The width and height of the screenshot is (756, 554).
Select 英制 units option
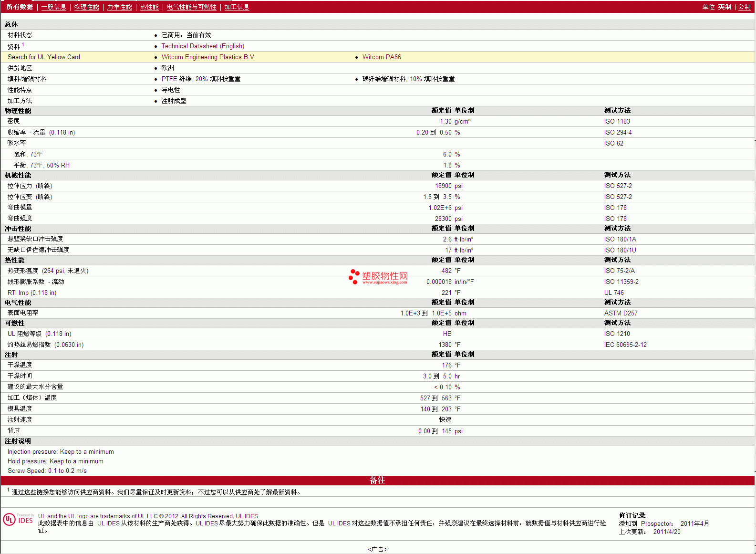coord(725,7)
